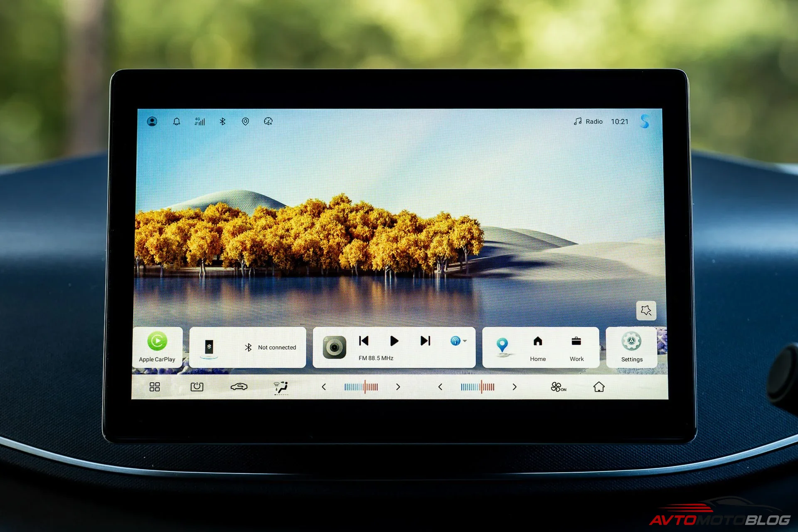This screenshot has height=532, width=798.
Task: Tap the location pin in status bar
Action: 246,121
